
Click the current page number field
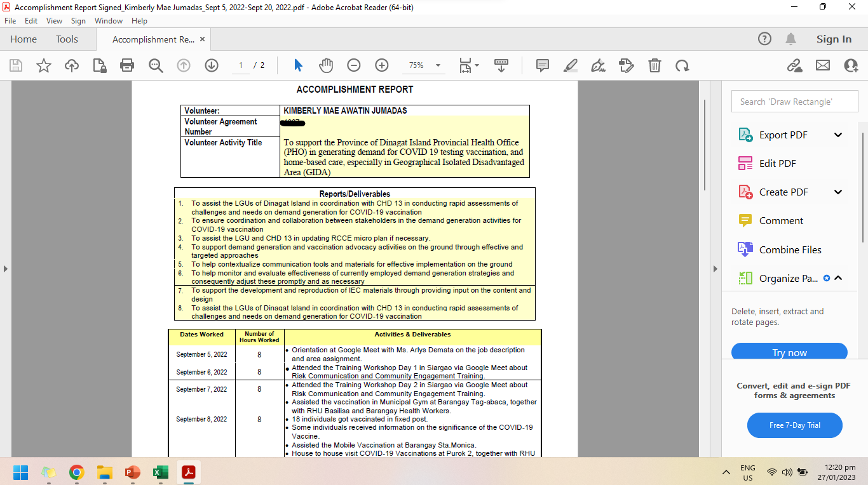click(x=241, y=65)
